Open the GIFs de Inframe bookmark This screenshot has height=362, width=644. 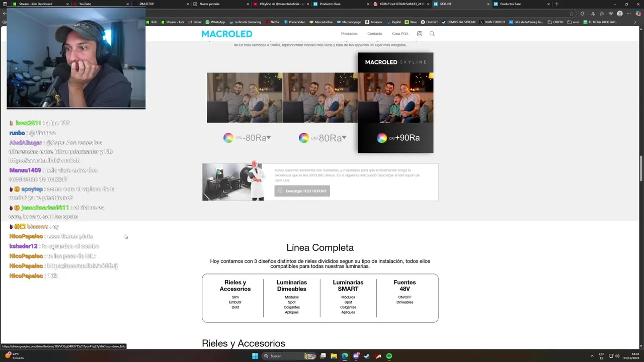click(x=526, y=22)
